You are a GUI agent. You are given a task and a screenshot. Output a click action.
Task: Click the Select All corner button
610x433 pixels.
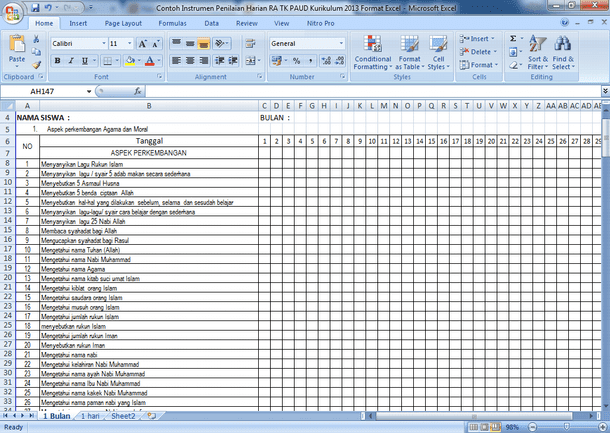(x=7, y=106)
